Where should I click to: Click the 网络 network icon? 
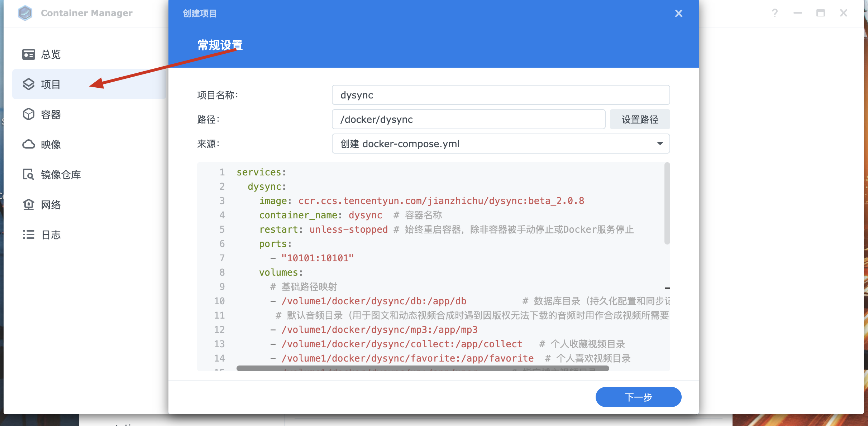pyautogui.click(x=28, y=204)
